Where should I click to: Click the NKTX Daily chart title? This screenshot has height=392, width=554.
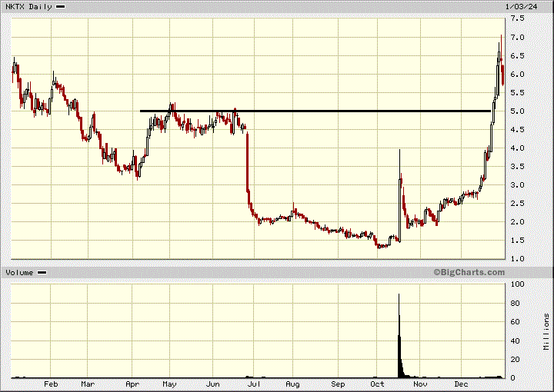pos(28,7)
